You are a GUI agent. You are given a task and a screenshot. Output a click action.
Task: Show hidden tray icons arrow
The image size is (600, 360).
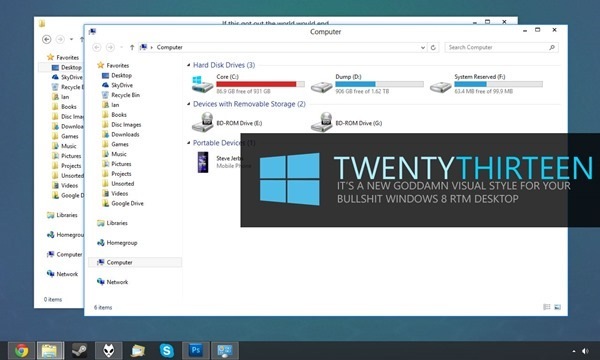pos(574,351)
